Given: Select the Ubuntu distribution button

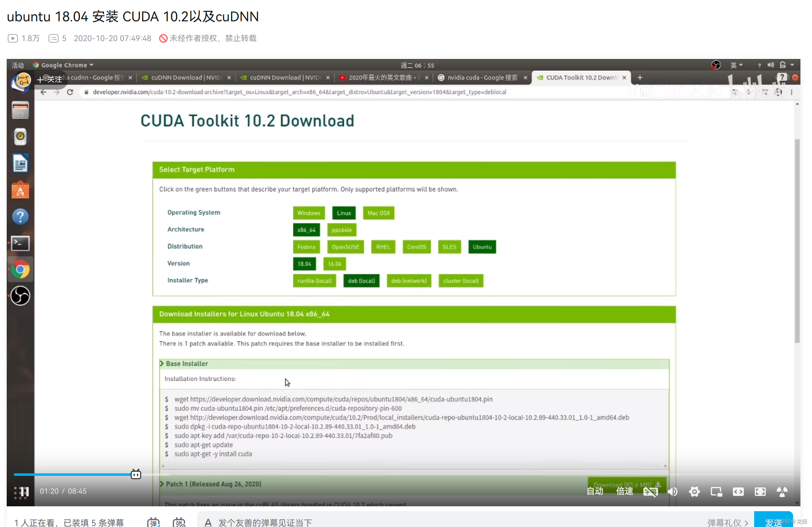Looking at the screenshot, I should click(482, 247).
